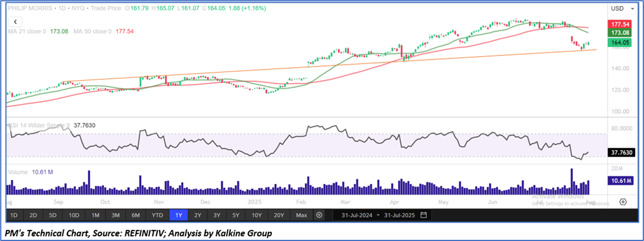Open the calendar date picker icon
This screenshot has width=644, height=241.
[x=424, y=215]
